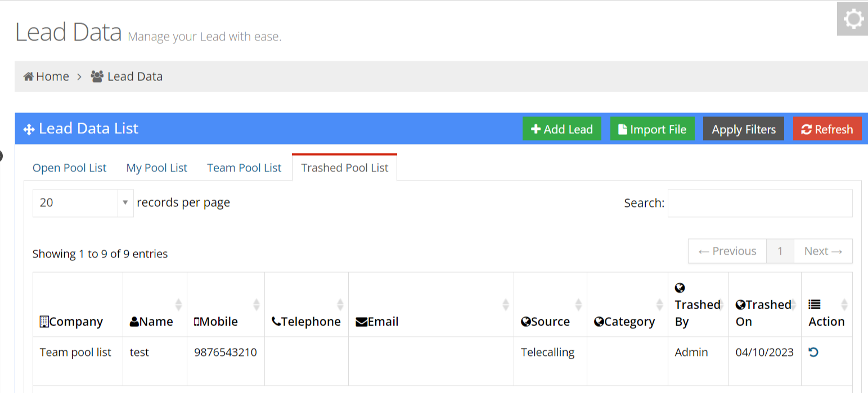Screen dimensions: 868x393
Task: Sort by Category column header
Action: 625,322
